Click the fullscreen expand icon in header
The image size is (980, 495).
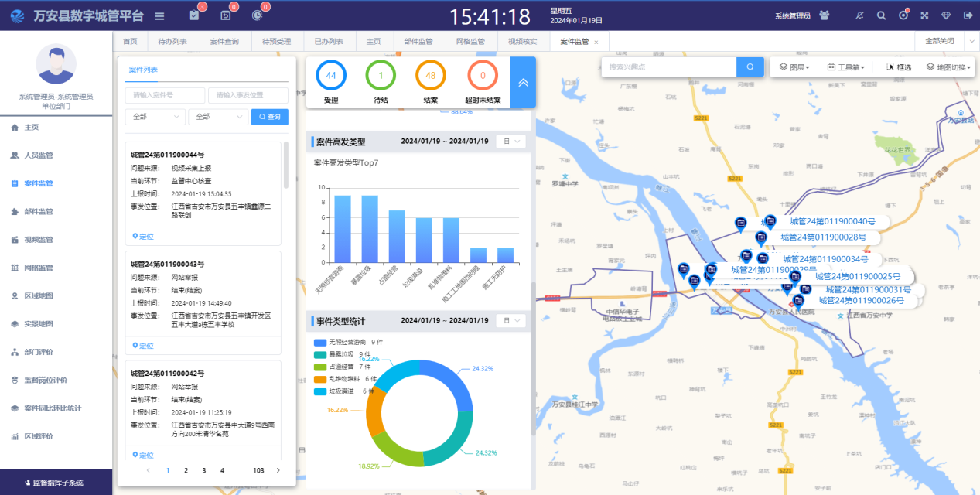click(924, 15)
